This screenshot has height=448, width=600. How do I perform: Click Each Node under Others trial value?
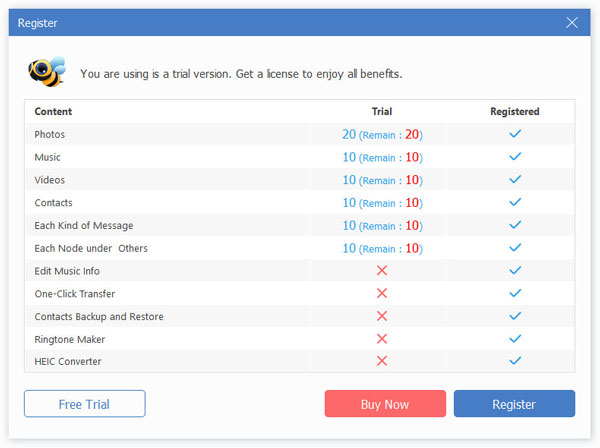coord(382,248)
